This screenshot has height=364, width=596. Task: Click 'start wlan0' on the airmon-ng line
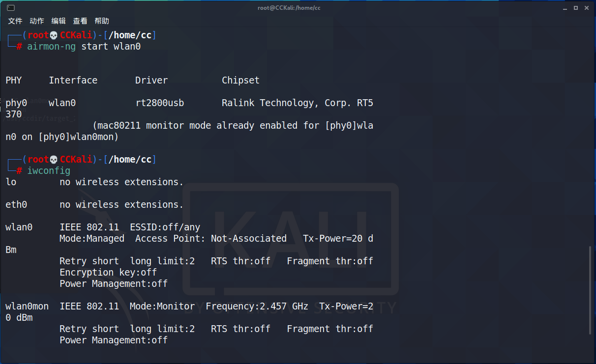coord(111,47)
